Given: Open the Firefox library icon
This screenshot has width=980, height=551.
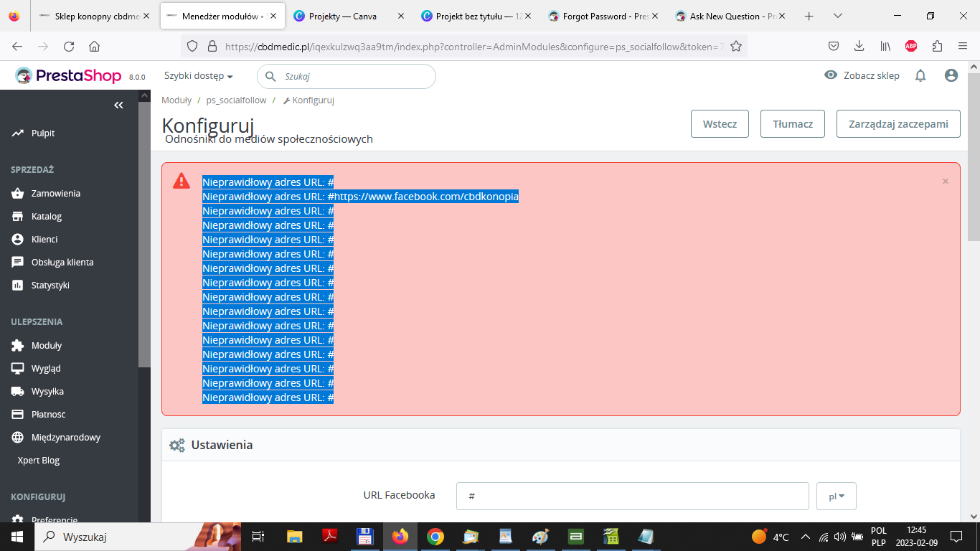Looking at the screenshot, I should click(x=885, y=46).
